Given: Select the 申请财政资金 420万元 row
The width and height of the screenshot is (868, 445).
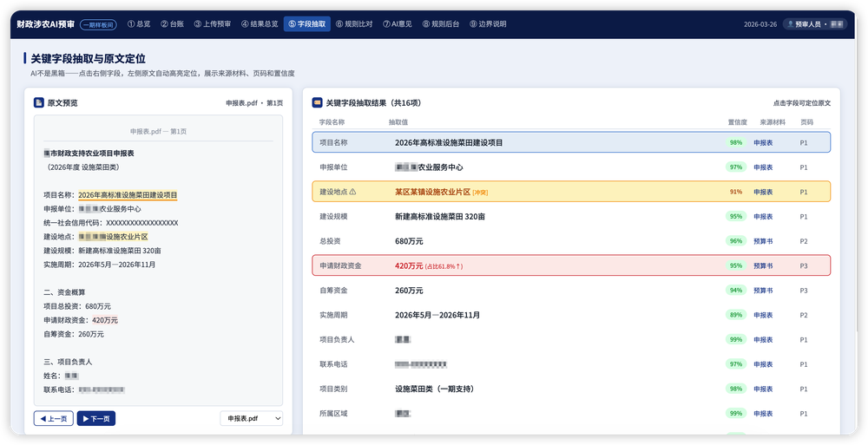Looking at the screenshot, I should (x=571, y=265).
